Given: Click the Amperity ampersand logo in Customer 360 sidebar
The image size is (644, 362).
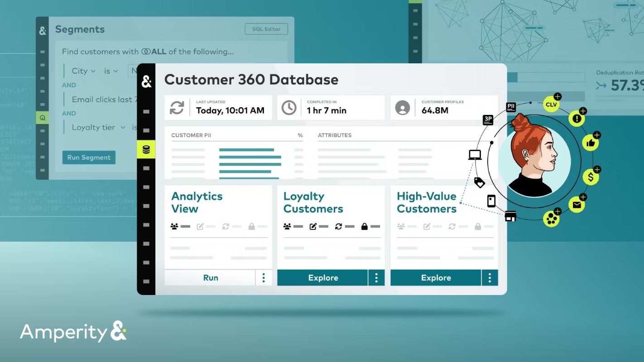Looking at the screenshot, I should (146, 82).
